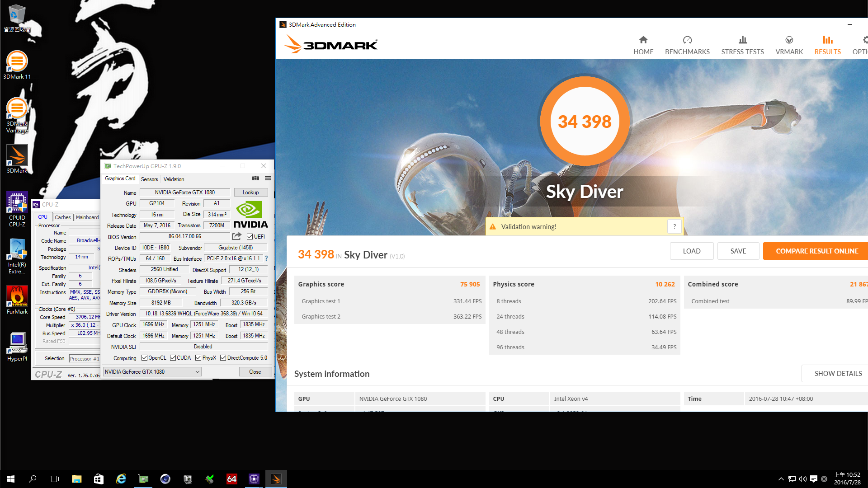This screenshot has width=868, height=488.
Task: Click the Graphics score value 75 905
Action: coord(470,284)
